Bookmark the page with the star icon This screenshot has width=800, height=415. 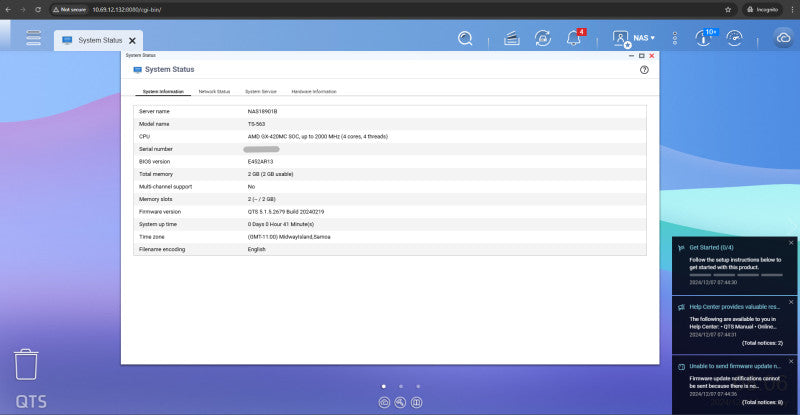(x=728, y=9)
